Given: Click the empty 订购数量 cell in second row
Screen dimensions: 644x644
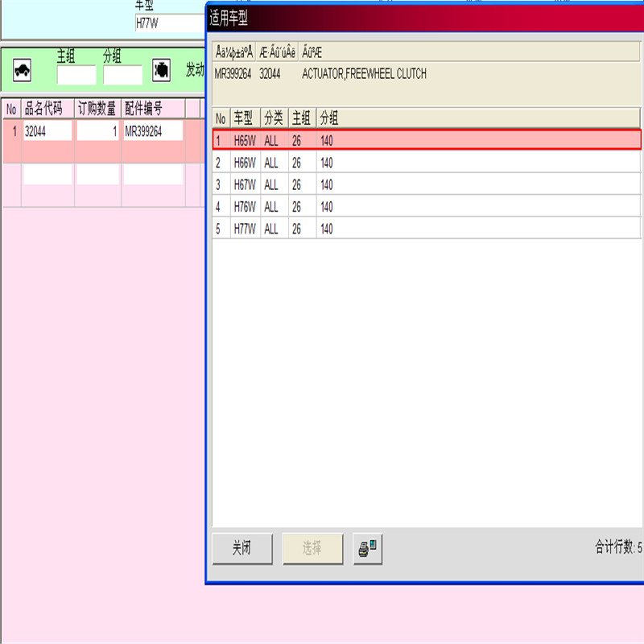Looking at the screenshot, I should click(97, 174).
